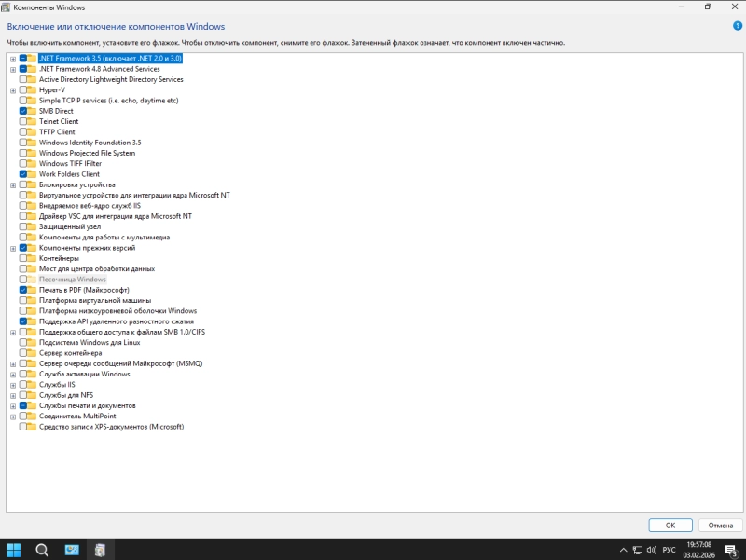The image size is (746, 560).
Task: Uncheck the SMB Direct checkbox
Action: click(22, 111)
